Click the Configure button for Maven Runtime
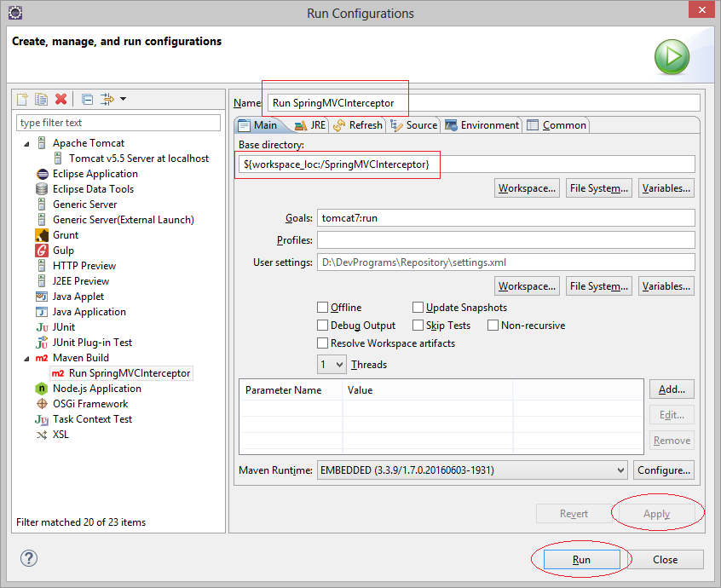This screenshot has width=721, height=588. 664,470
